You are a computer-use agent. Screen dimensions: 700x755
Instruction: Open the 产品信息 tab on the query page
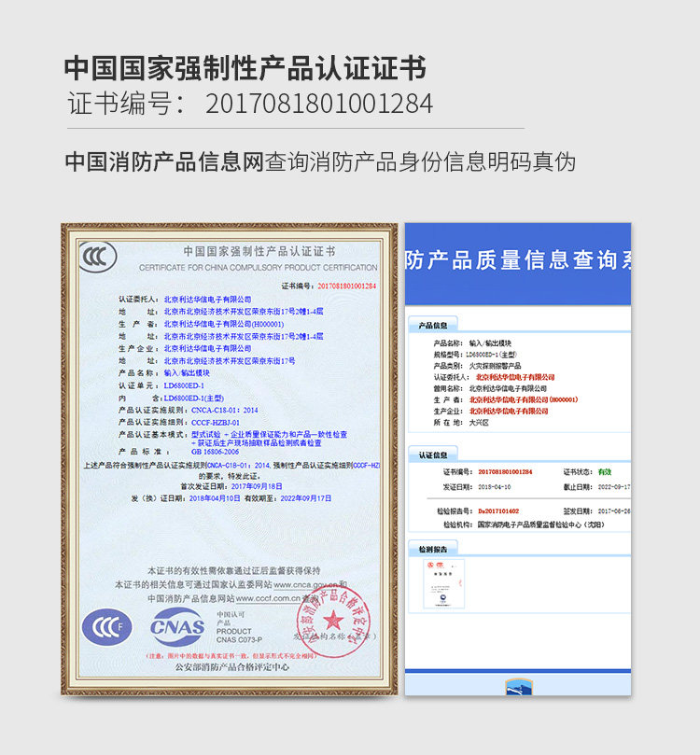(x=432, y=326)
